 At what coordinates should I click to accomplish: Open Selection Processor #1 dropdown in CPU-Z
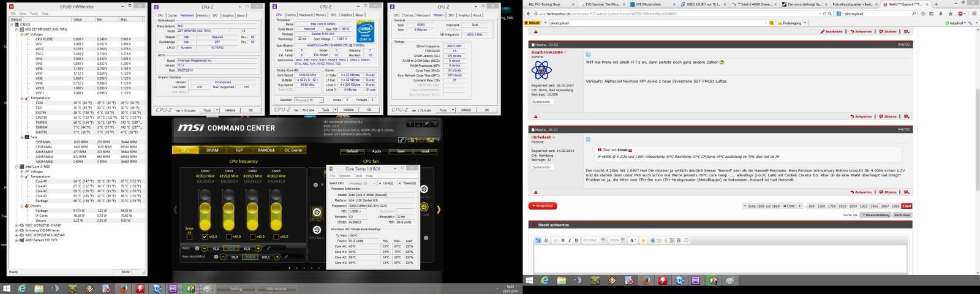pos(309,100)
